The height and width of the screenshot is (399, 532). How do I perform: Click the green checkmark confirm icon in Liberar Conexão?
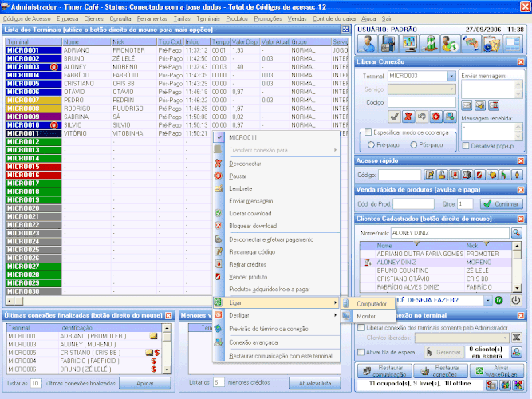[394, 117]
